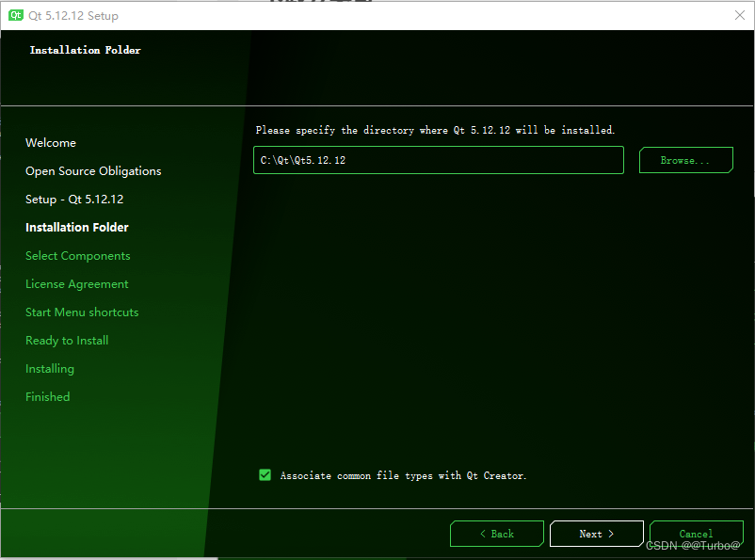Viewport: 755px width, 560px height.
Task: Click the 'Associate common file types' label text
Action: click(404, 475)
